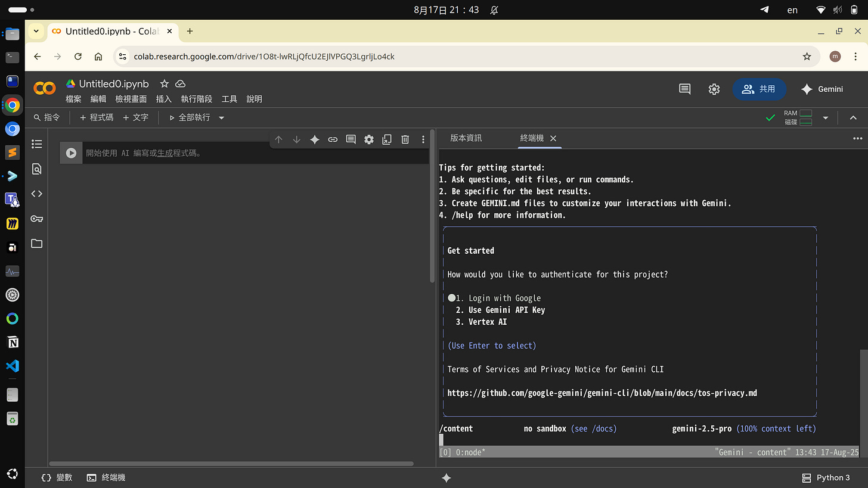Run the empty code cell
The image size is (868, 488).
71,153
